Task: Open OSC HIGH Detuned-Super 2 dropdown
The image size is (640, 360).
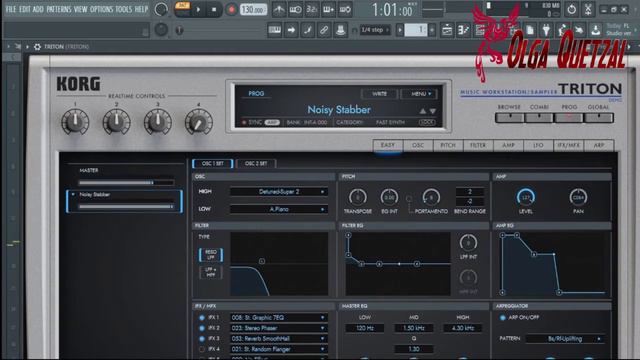Action: point(279,192)
